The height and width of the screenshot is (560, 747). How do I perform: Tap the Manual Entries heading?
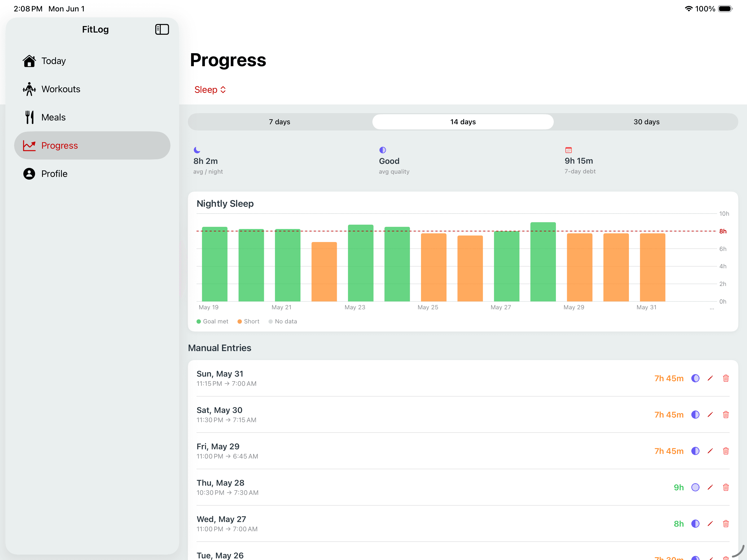point(220,348)
